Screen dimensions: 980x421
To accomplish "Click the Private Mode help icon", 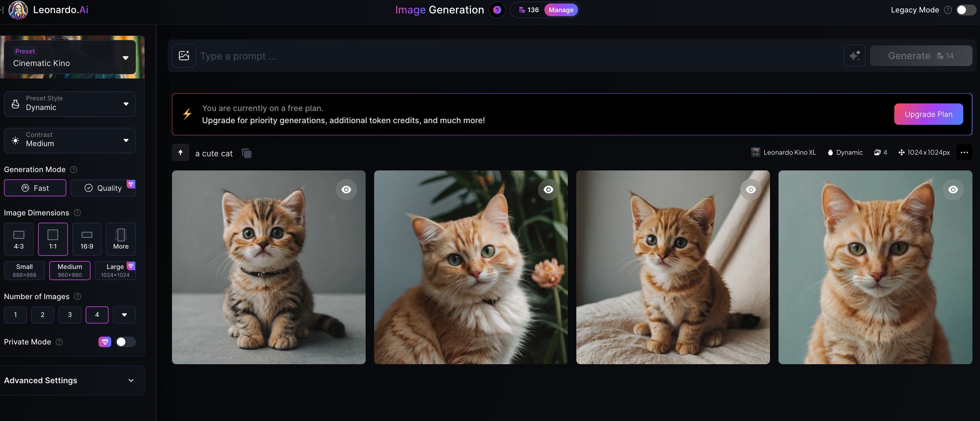I will point(59,342).
